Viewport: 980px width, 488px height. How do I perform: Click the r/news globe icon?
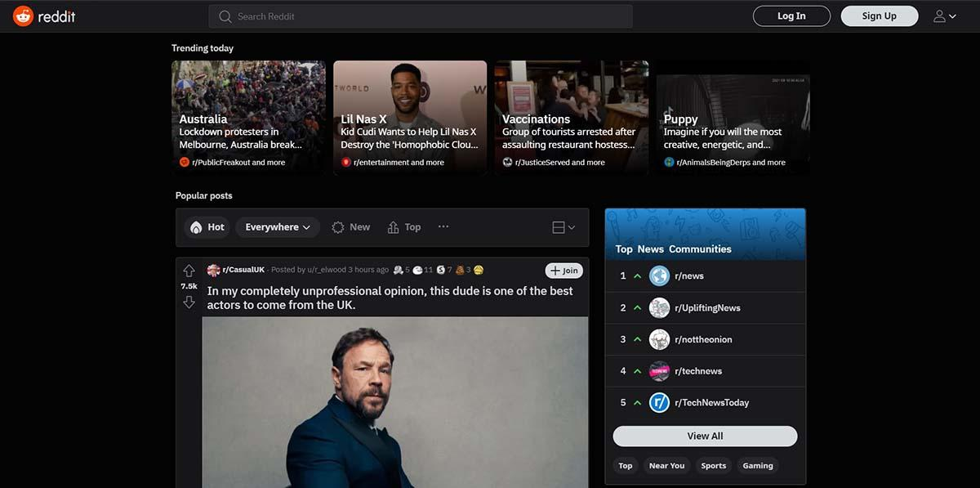pyautogui.click(x=659, y=276)
